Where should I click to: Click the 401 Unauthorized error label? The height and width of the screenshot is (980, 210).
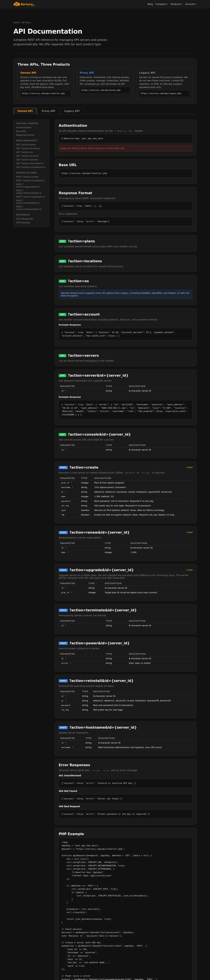point(70,775)
